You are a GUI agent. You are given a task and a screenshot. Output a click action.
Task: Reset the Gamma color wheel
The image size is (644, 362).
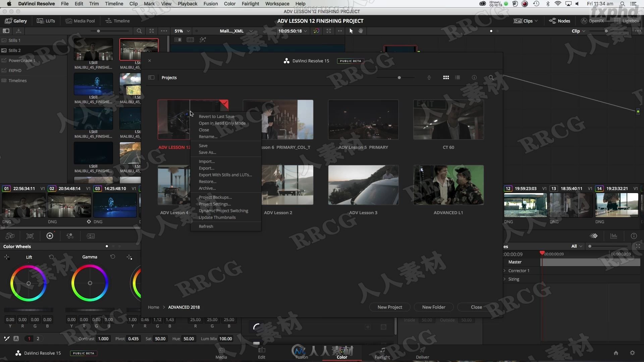pyautogui.click(x=113, y=257)
